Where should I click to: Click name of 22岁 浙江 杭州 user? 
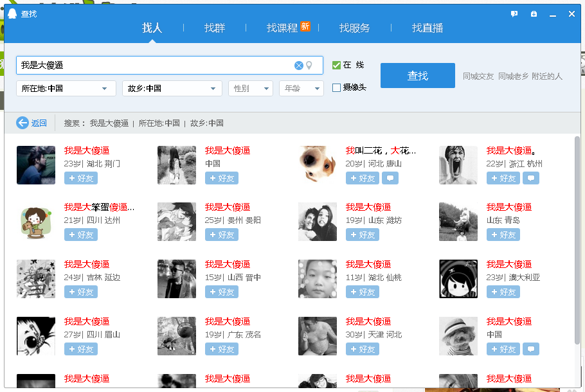[511, 150]
